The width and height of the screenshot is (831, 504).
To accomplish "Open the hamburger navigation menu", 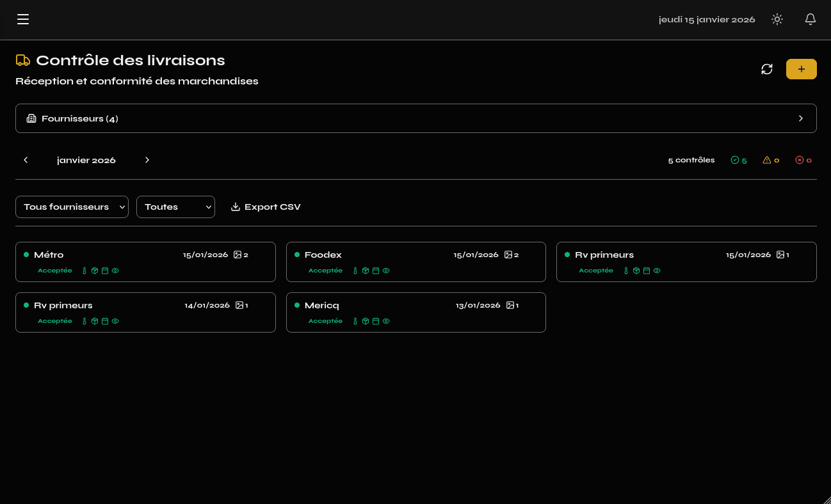I will point(23,19).
